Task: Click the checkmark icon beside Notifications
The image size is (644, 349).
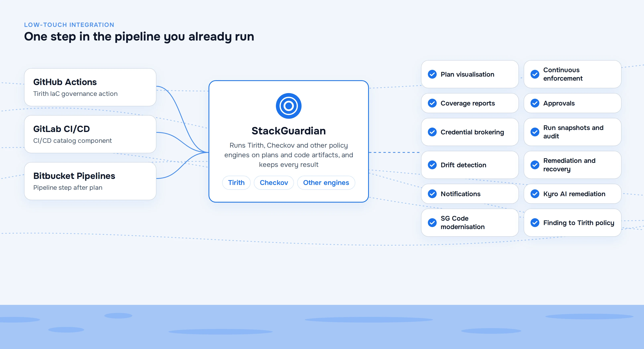Action: pos(432,194)
